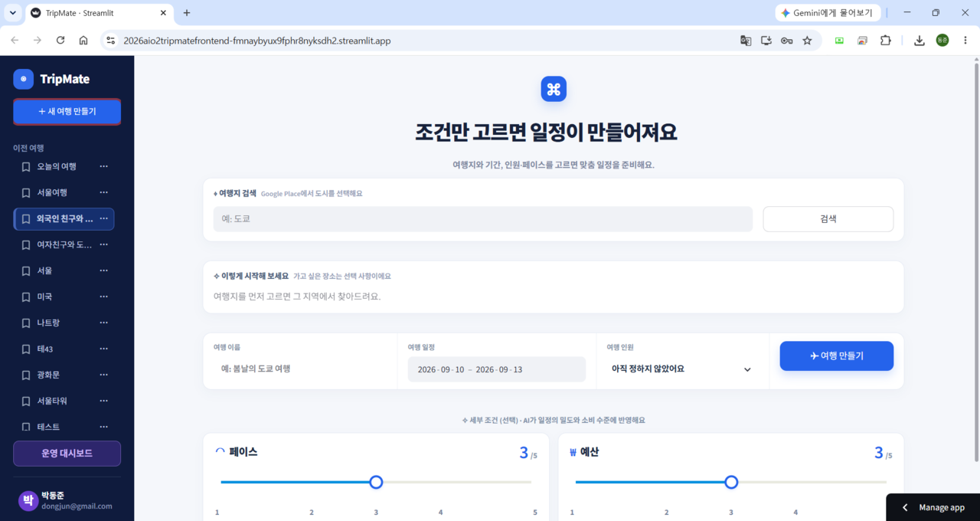The image size is (980, 521).
Task: Open options menu for 오늘의 여행
Action: [x=104, y=166]
